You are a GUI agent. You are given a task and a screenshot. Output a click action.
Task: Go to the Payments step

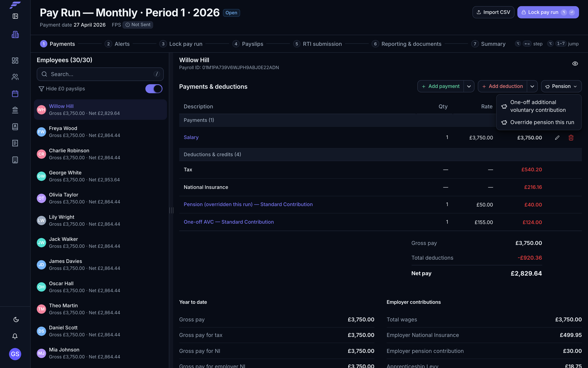[x=57, y=44]
